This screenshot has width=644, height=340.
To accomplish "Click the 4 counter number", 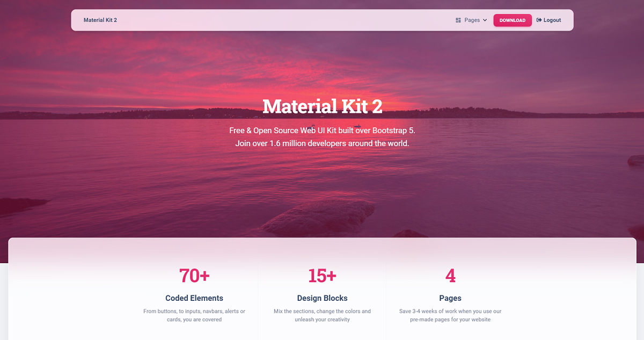I will tap(450, 276).
